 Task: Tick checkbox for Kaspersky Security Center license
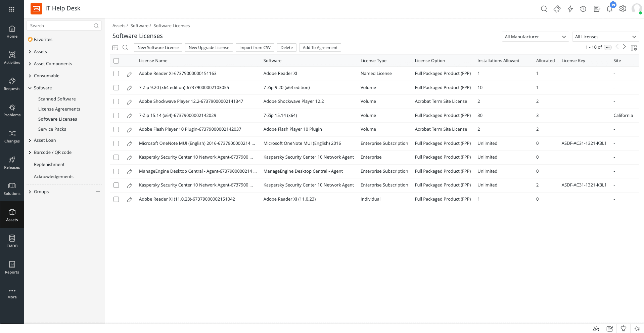116,157
